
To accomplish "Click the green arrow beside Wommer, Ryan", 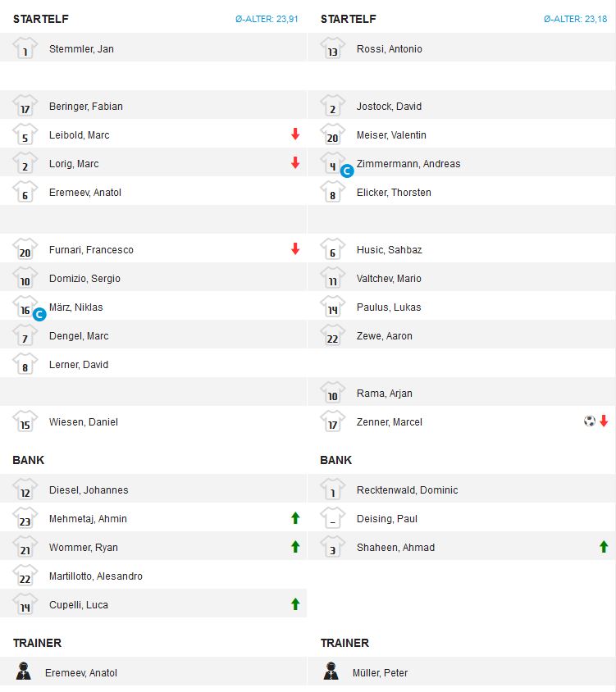I will [295, 547].
